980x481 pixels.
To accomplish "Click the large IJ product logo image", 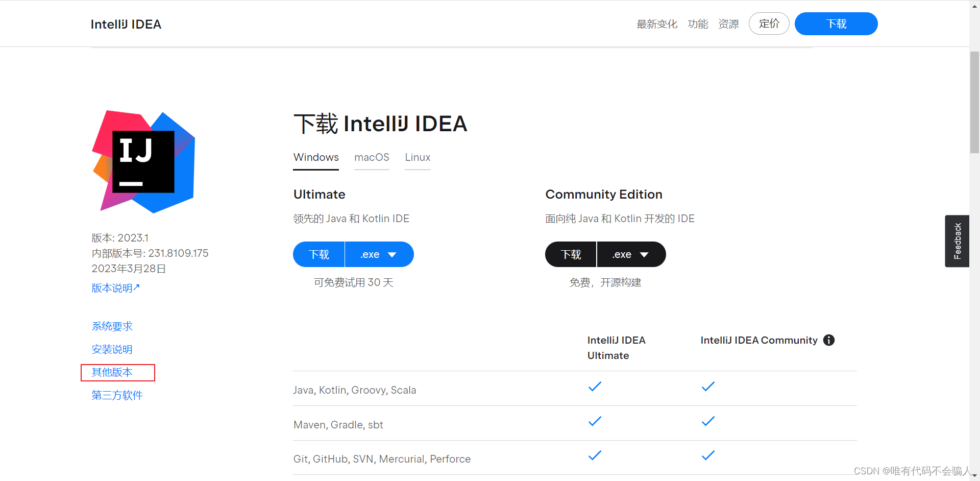I will tap(143, 162).
